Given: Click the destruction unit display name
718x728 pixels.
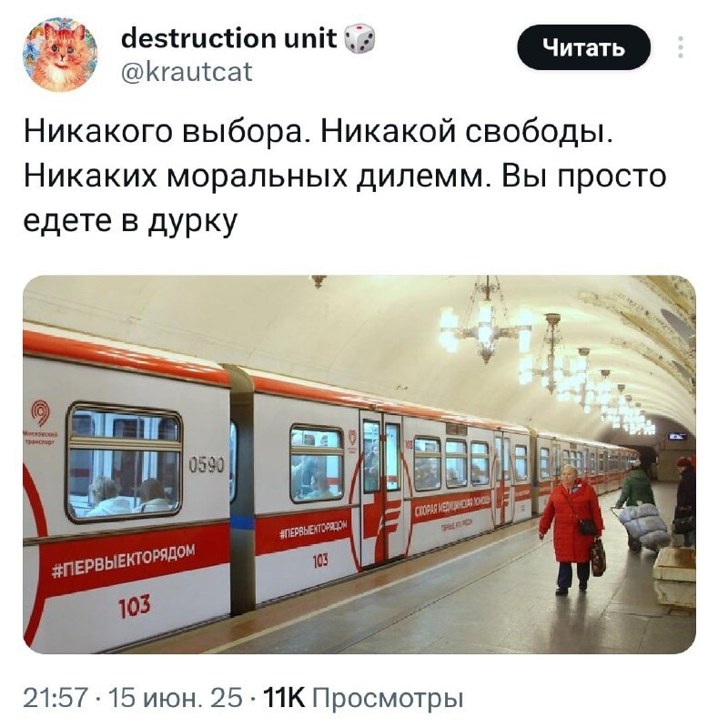Looking at the screenshot, I should 229,38.
